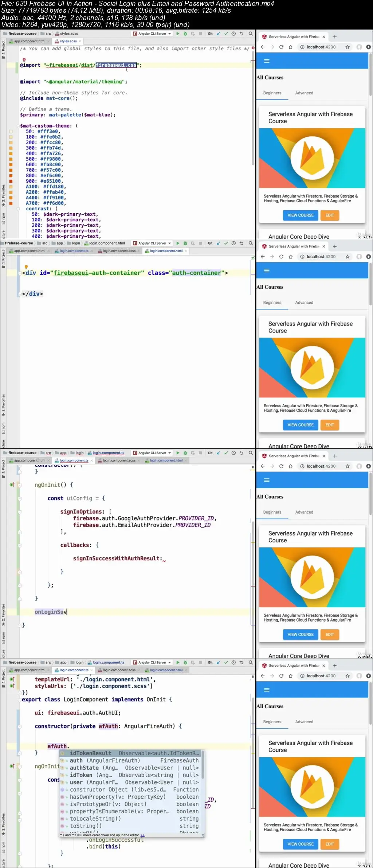Viewport: 373px width, 868px height.
Task: Open hamburger menu in styles.scss frame browser
Action: 267,61
